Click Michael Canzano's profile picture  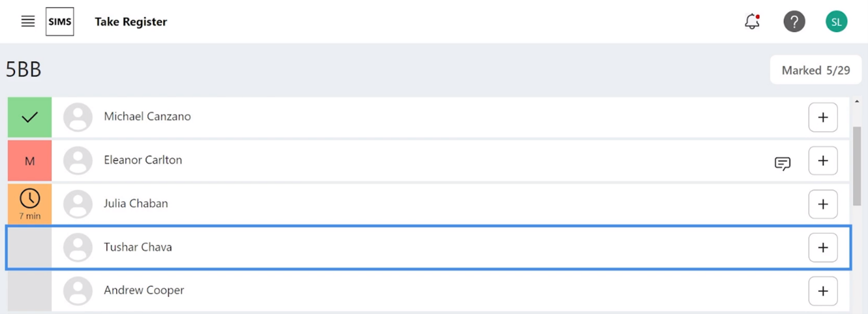[x=78, y=118]
